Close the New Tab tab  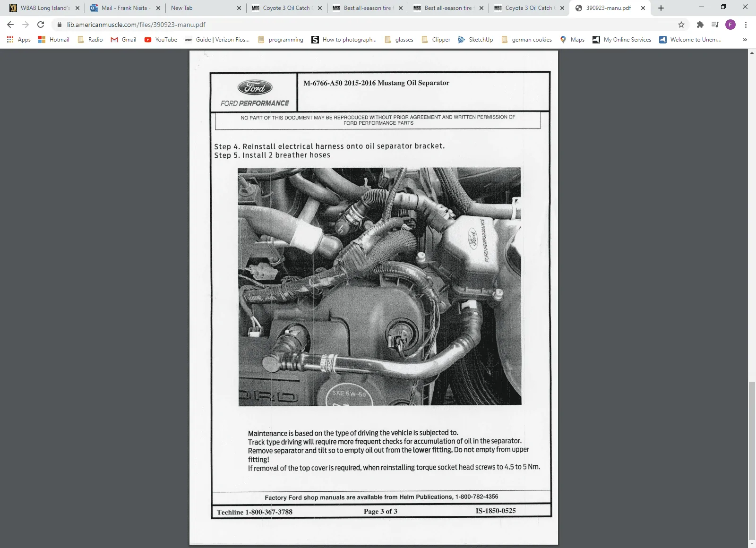239,8
